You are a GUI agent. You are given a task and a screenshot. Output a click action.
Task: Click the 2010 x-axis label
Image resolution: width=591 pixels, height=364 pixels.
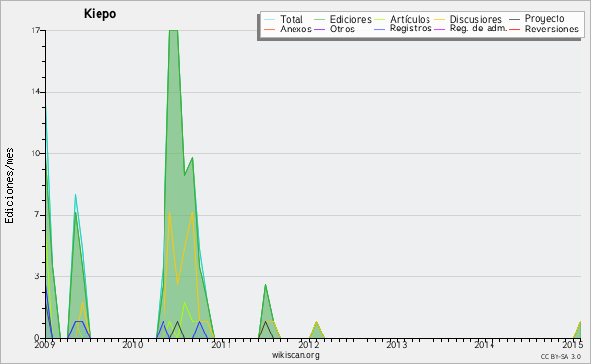point(133,344)
